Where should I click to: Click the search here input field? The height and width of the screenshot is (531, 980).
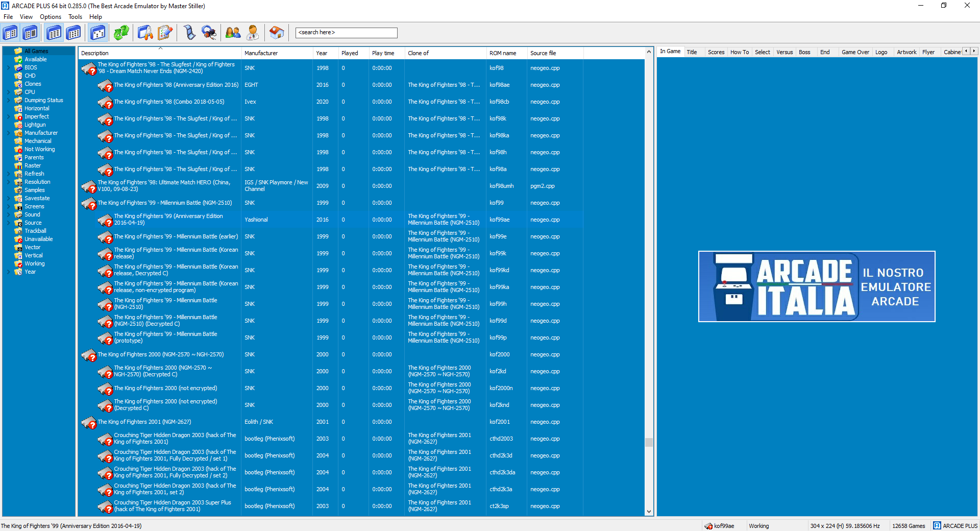click(x=346, y=33)
